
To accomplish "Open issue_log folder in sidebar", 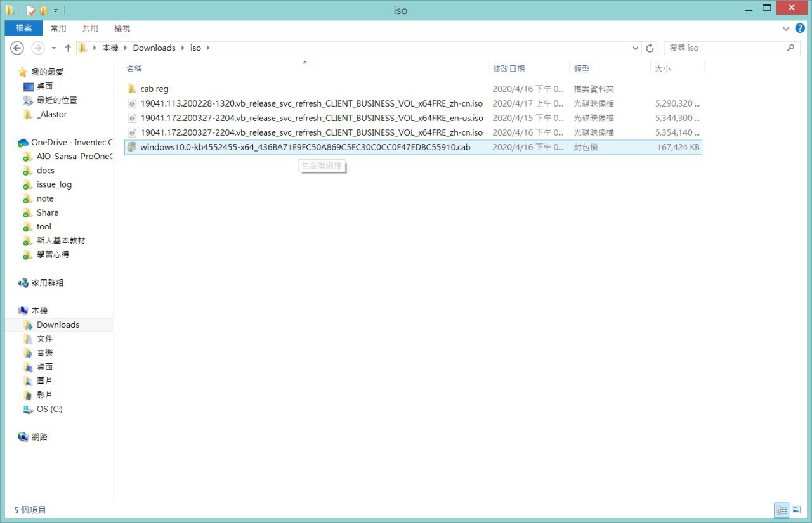I will pyautogui.click(x=54, y=184).
